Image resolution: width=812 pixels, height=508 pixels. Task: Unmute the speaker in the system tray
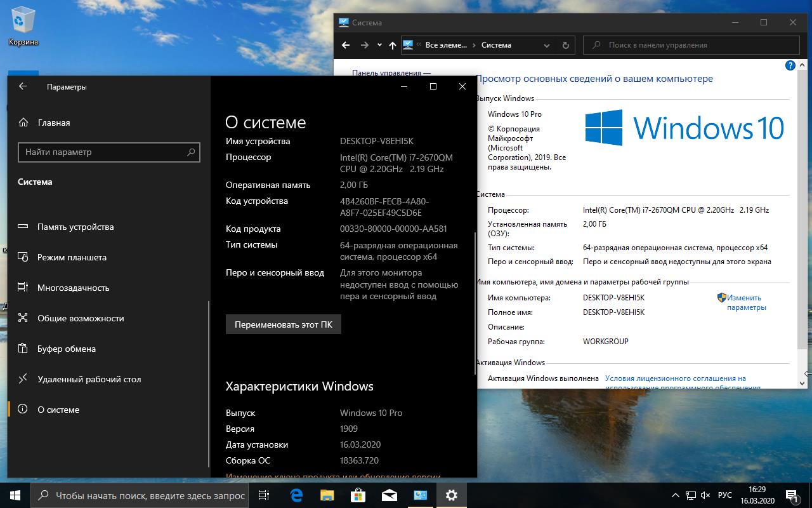(705, 495)
